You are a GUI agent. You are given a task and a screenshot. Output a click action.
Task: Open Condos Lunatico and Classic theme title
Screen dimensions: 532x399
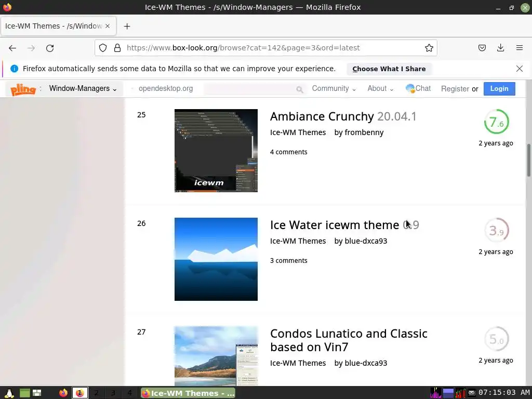click(349, 340)
